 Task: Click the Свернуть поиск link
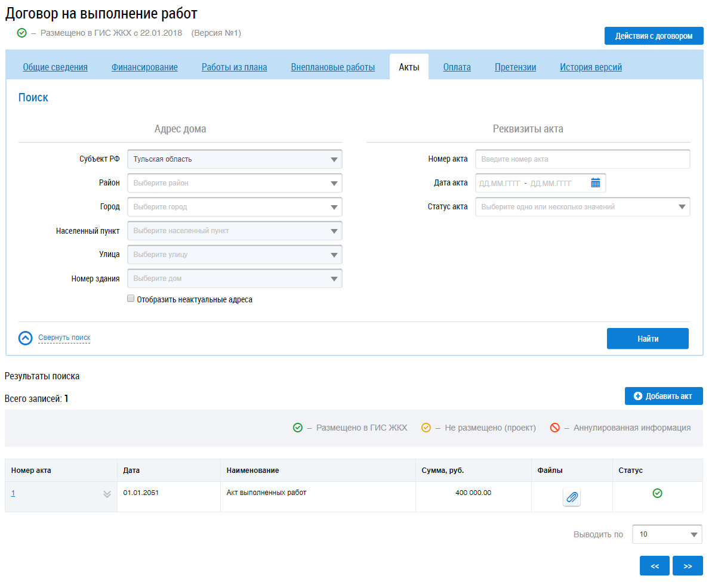(x=64, y=338)
